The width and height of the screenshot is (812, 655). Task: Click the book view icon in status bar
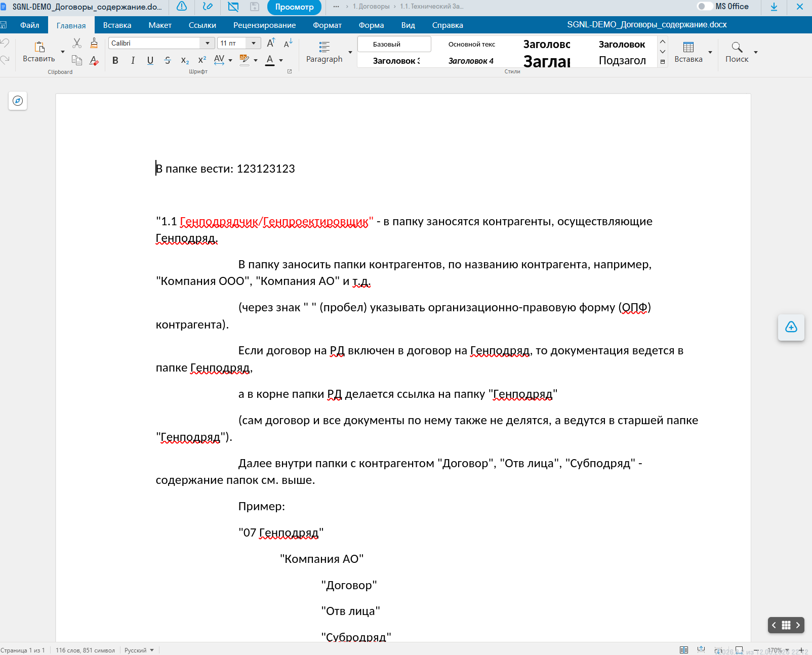[x=684, y=650]
